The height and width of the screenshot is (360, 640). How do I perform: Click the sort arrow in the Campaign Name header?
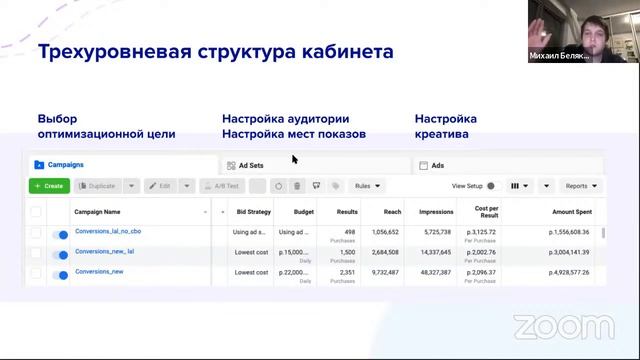pyautogui.click(x=205, y=212)
